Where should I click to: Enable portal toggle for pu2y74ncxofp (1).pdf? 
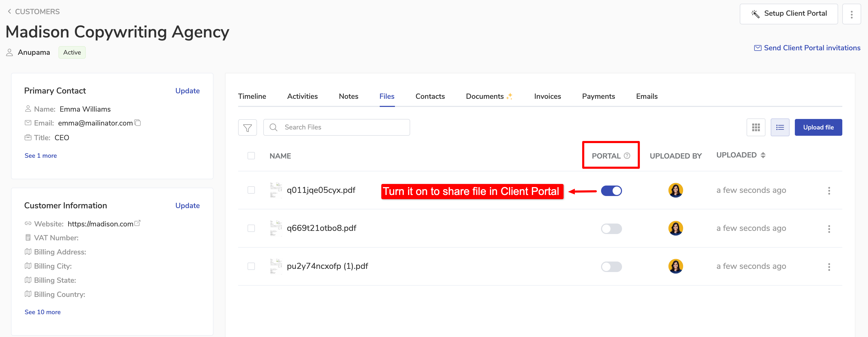[x=611, y=267]
